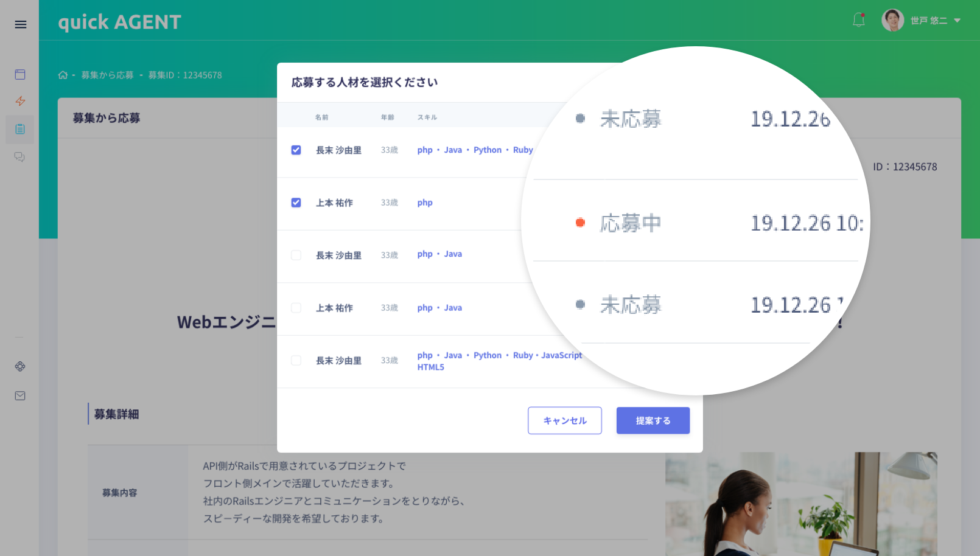
Task: Open the envelope icon at sidebar bottom
Action: [20, 395]
